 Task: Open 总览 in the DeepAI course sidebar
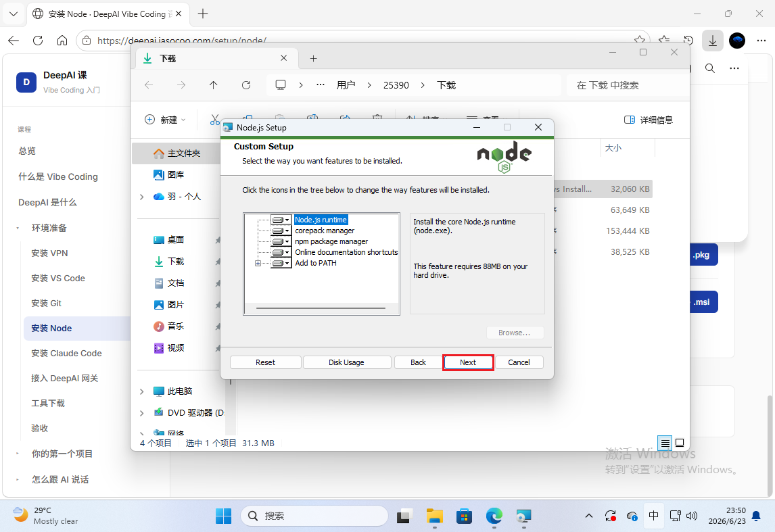27,151
